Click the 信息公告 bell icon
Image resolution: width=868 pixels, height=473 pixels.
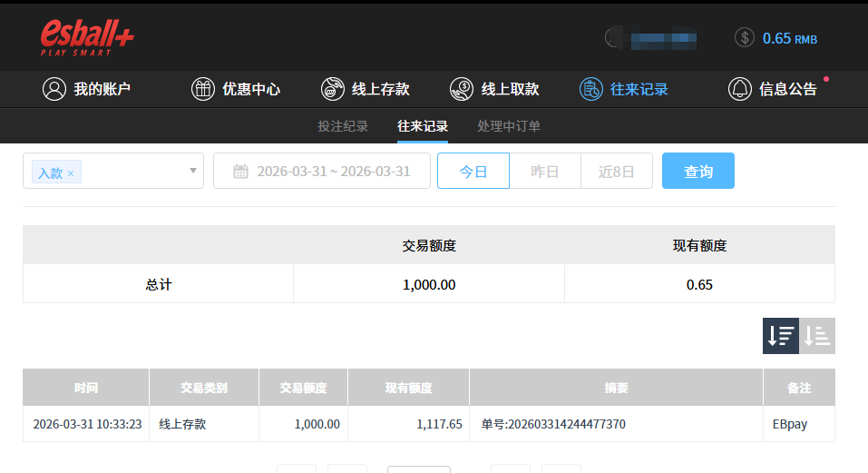[x=740, y=89]
